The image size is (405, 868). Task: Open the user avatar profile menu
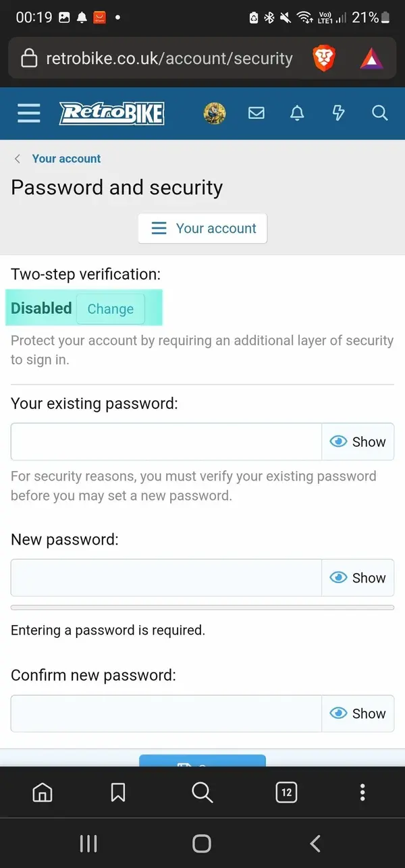click(215, 113)
